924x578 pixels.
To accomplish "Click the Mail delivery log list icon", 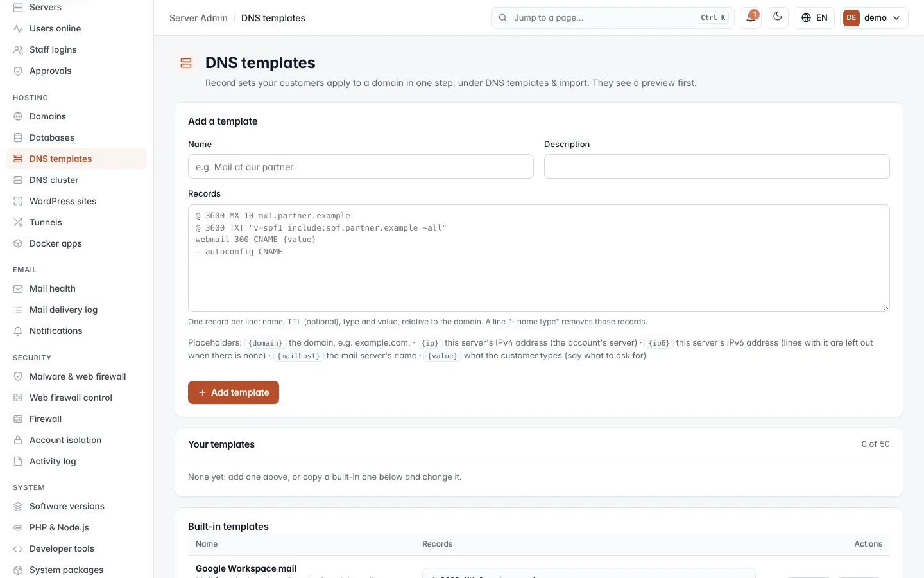I will (x=18, y=310).
